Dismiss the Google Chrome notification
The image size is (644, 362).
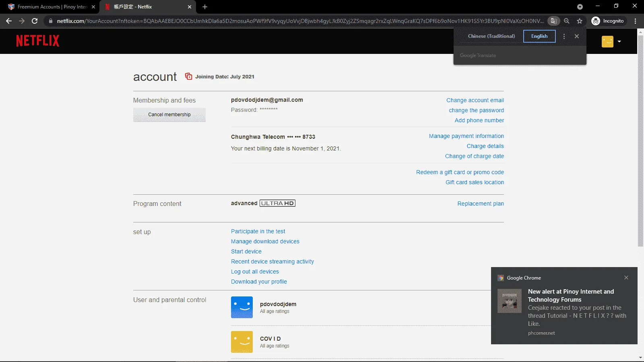[626, 278]
